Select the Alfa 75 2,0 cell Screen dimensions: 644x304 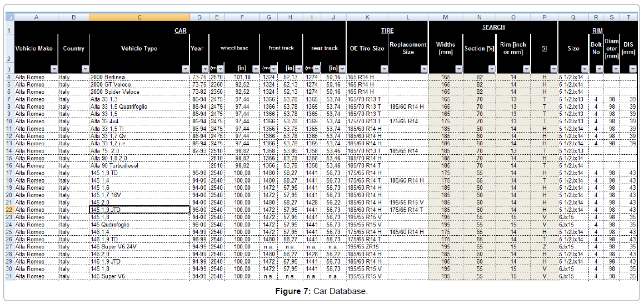[139, 150]
